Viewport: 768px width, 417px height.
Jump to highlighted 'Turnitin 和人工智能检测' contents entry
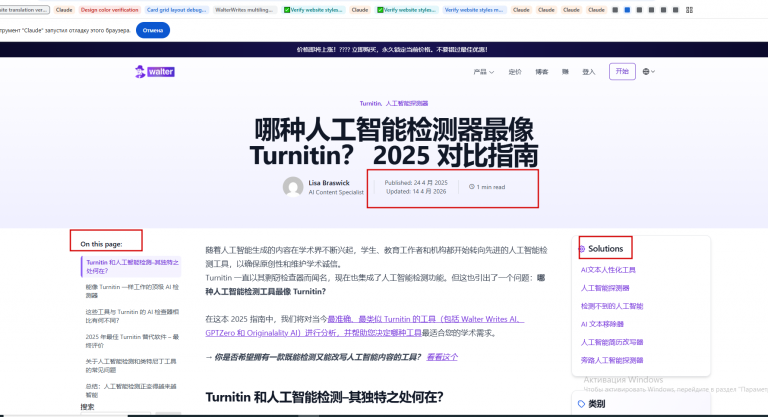132,267
